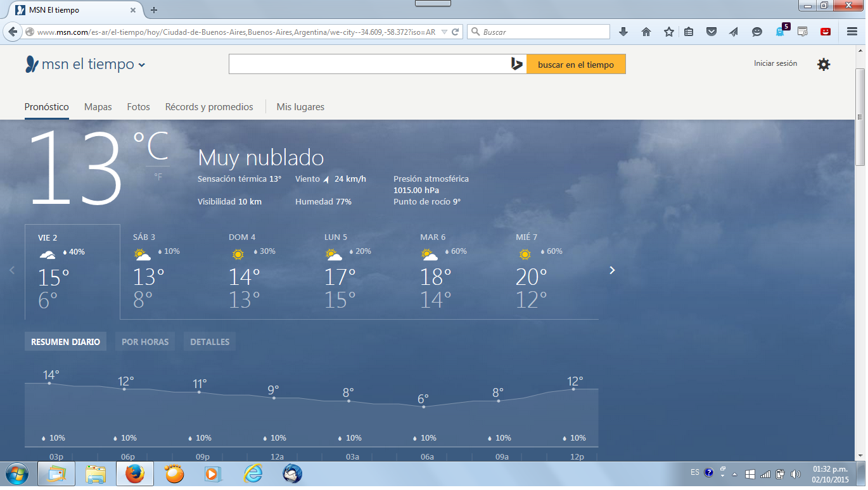This screenshot has width=868, height=490.
Task: Click the network signal tray icon
Action: pos(765,474)
